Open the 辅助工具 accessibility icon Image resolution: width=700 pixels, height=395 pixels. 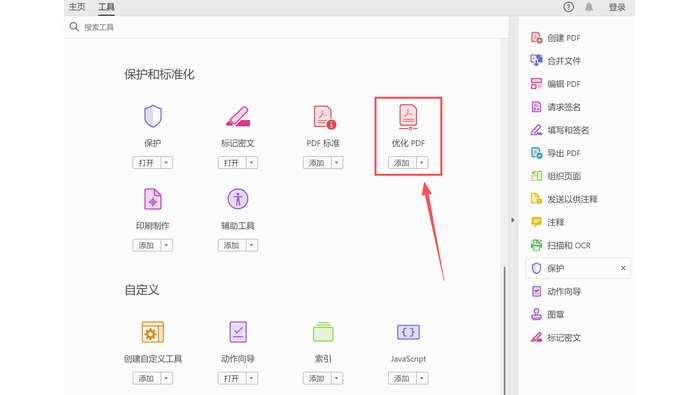[238, 199]
